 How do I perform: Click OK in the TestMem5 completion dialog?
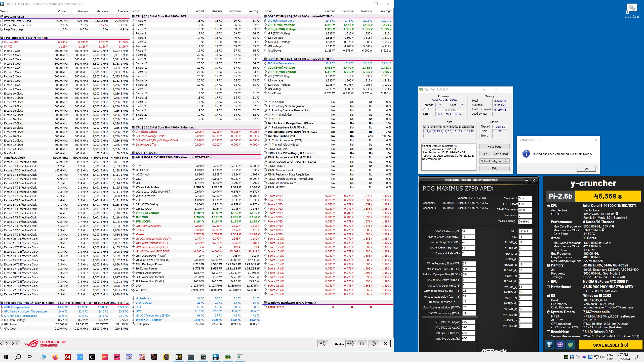click(586, 169)
